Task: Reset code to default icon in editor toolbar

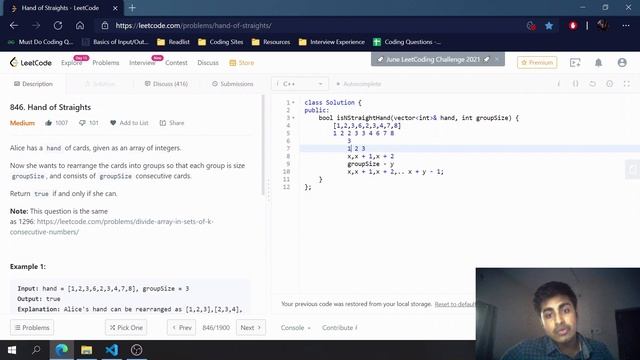Action: point(592,84)
